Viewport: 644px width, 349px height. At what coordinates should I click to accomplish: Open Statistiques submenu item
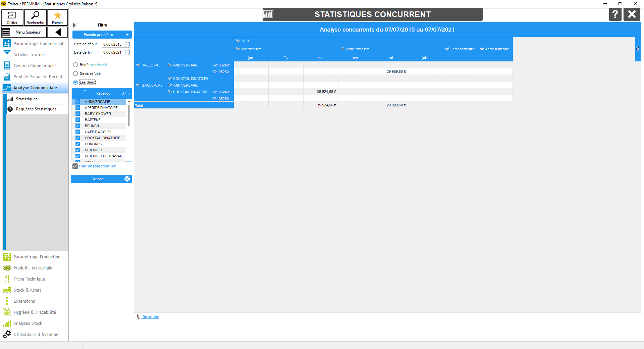click(38, 99)
